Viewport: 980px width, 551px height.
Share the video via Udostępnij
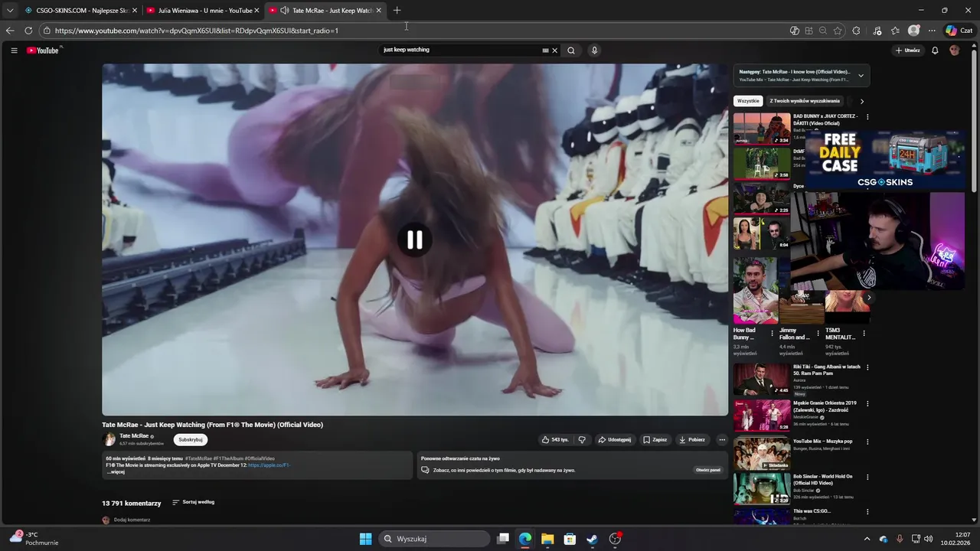coord(615,440)
